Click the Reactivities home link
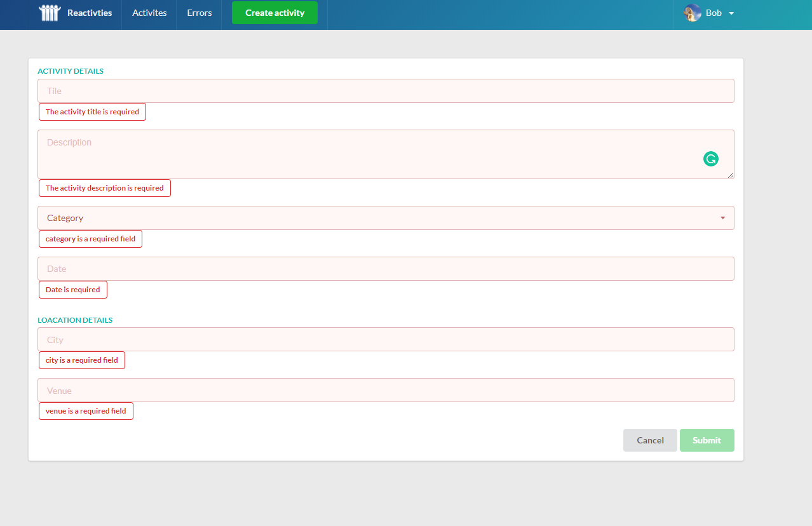 (89, 12)
